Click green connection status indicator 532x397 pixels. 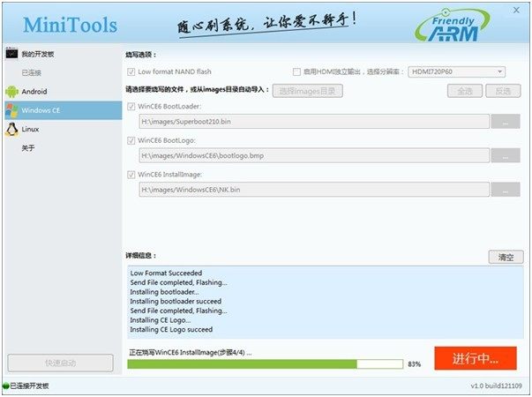coord(6,386)
